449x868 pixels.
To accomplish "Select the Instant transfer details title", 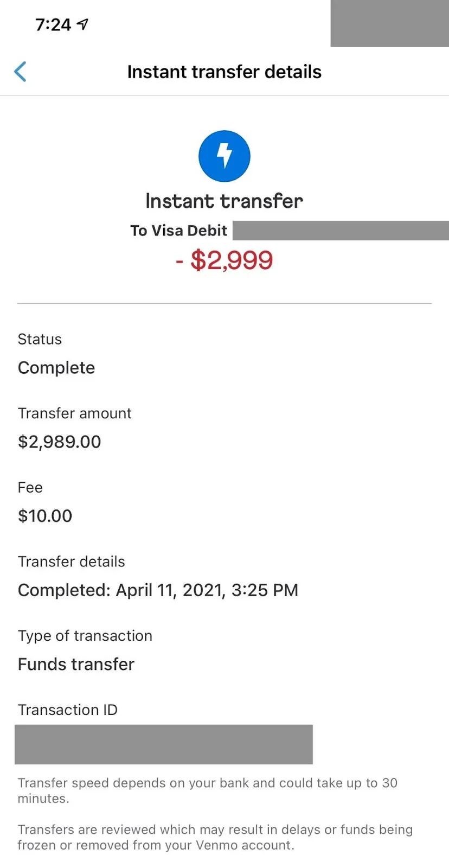I will tap(224, 72).
